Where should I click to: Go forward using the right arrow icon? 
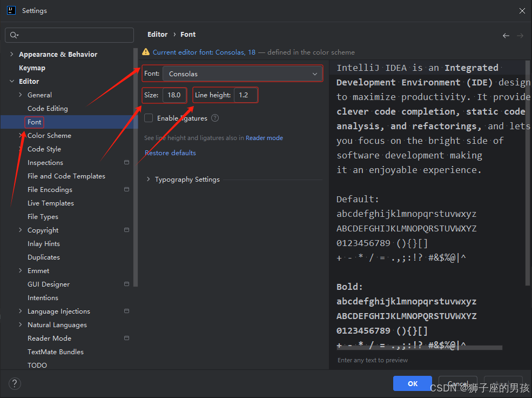[x=520, y=35]
